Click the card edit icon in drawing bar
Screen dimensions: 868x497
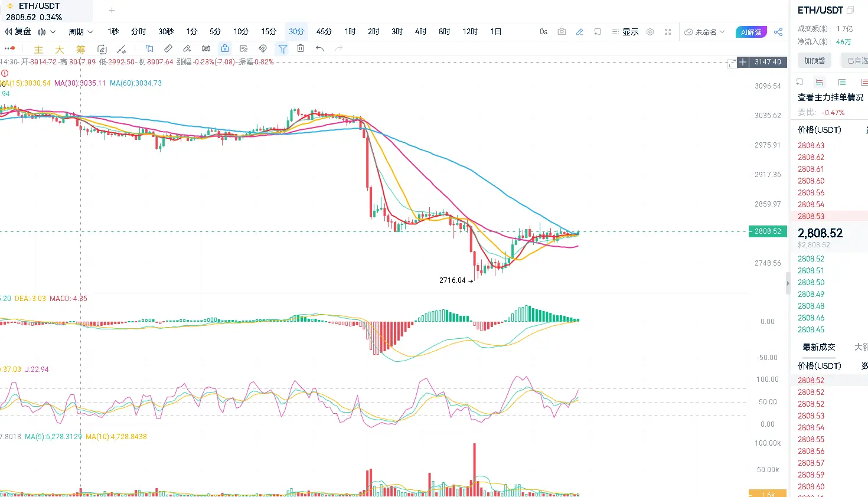(x=244, y=48)
